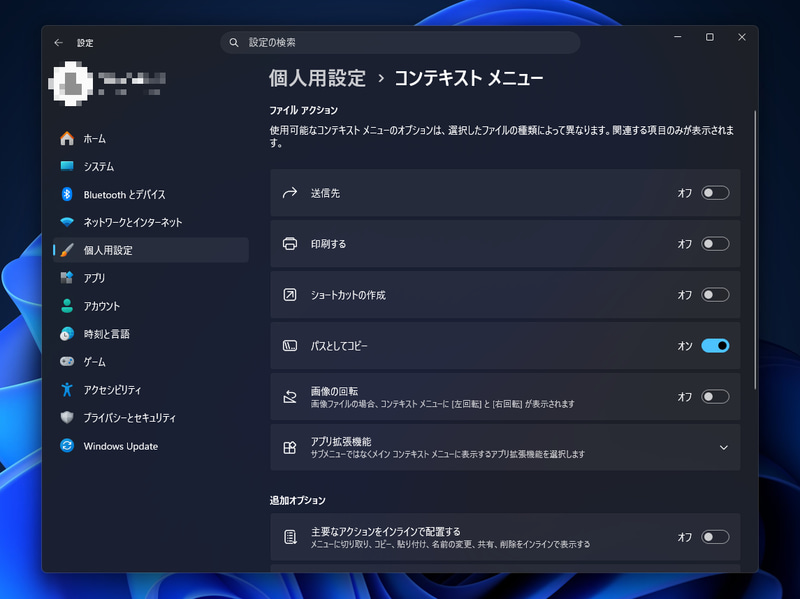Viewport: 800px width, 599px height.
Task: Click the ネットワーク Wi-Fi icon
Action: 67,222
